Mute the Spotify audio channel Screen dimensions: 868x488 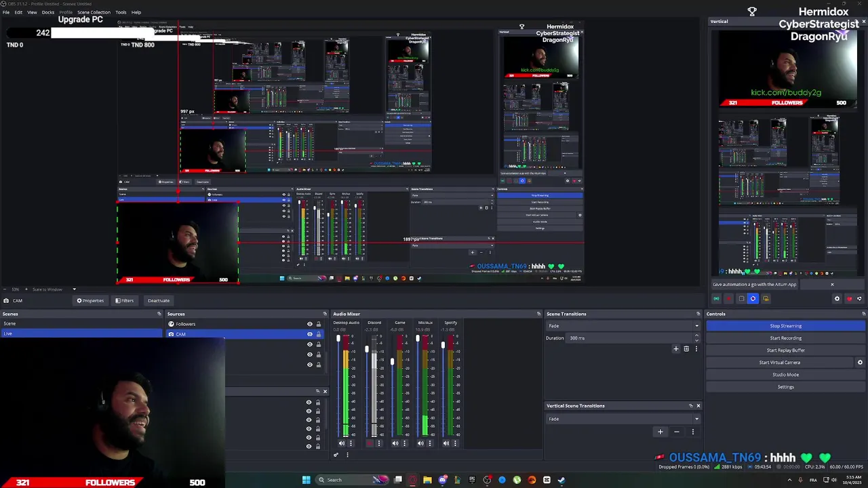coord(446,443)
